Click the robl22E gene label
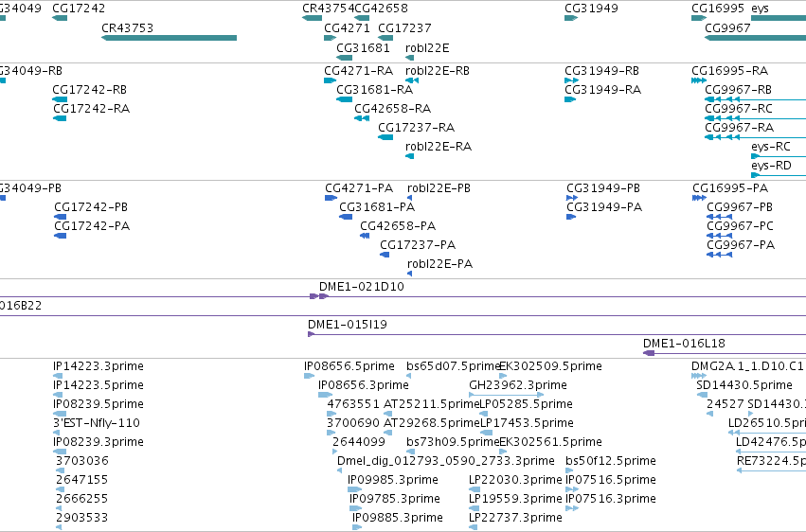 (427, 47)
